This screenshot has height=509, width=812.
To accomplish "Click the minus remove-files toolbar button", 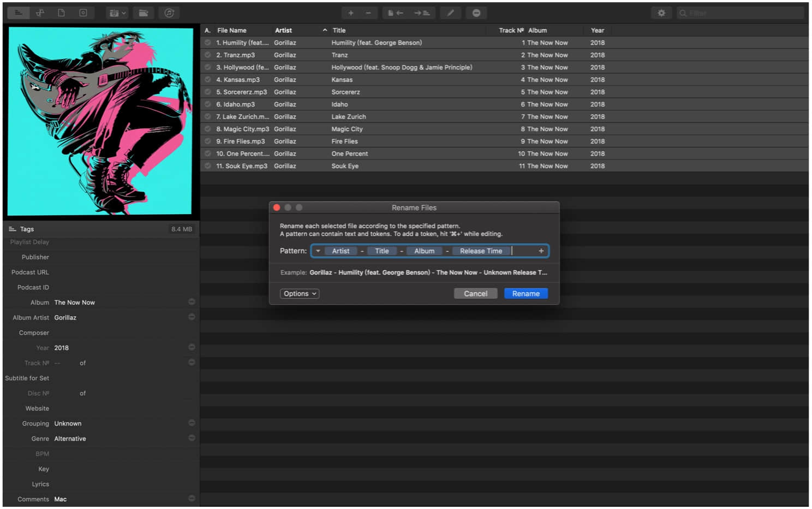I will point(368,13).
